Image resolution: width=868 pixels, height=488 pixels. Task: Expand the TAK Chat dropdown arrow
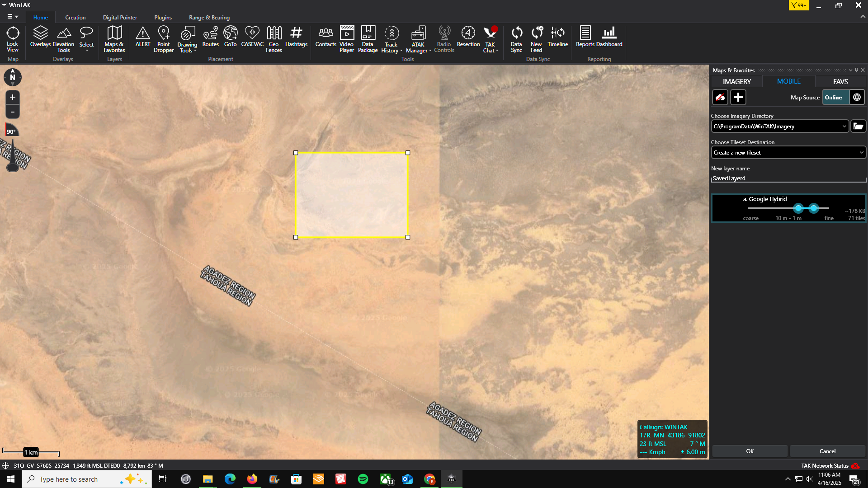[497, 51]
